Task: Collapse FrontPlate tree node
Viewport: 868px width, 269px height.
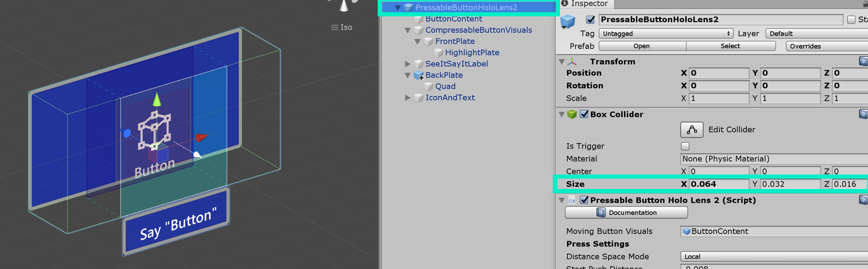Action: [x=417, y=42]
